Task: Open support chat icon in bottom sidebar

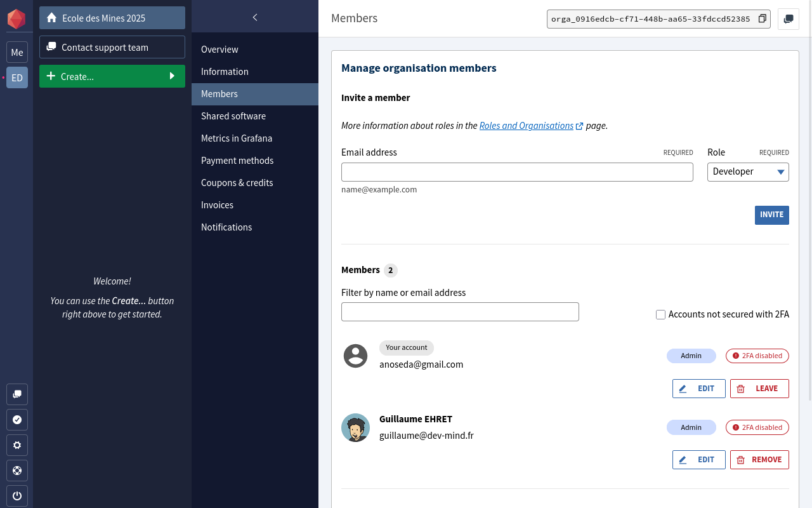Action: tap(17, 394)
